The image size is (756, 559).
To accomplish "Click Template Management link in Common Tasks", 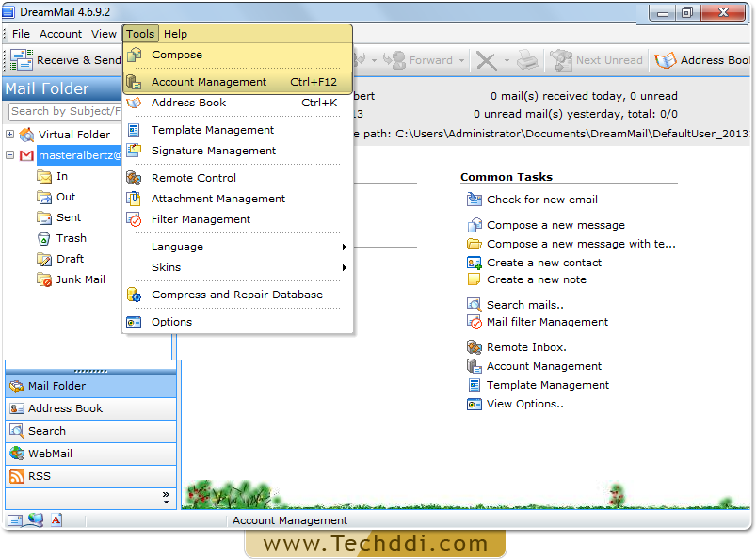I will (548, 385).
